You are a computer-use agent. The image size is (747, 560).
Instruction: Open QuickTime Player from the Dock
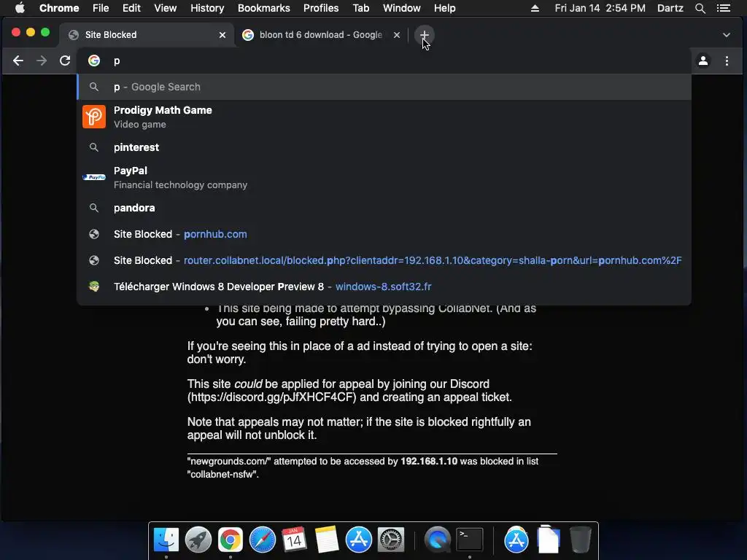[x=438, y=540]
